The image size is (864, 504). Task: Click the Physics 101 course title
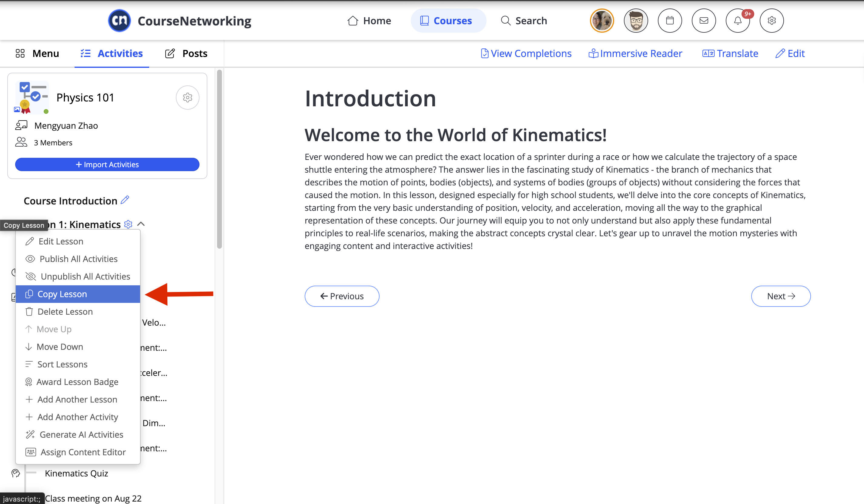click(85, 98)
